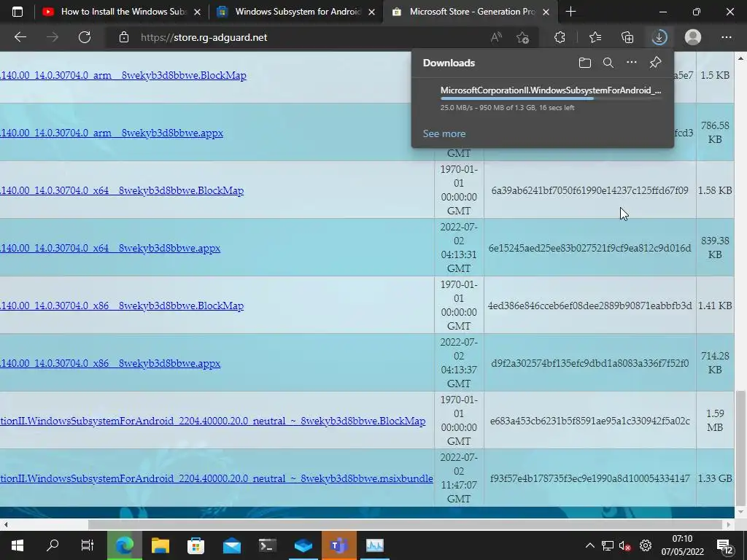Open a new browser tab
747x560 pixels.
(x=570, y=12)
